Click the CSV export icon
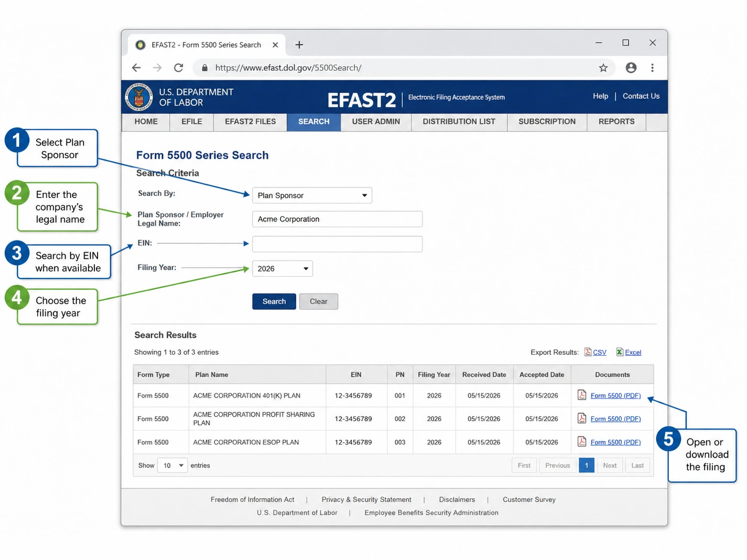The height and width of the screenshot is (560, 747). click(588, 352)
